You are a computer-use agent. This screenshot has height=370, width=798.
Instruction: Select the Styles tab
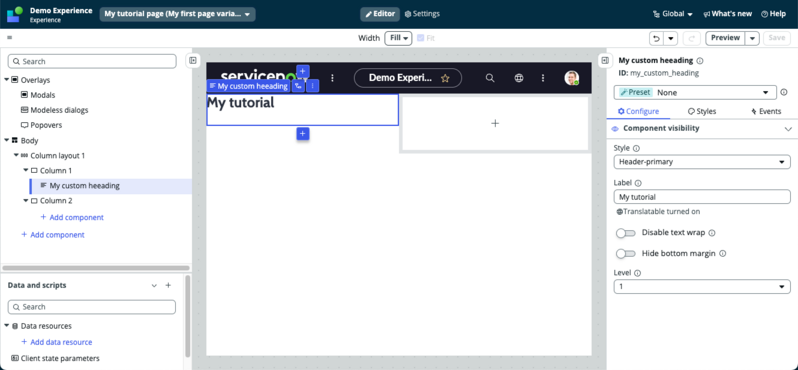coord(702,111)
